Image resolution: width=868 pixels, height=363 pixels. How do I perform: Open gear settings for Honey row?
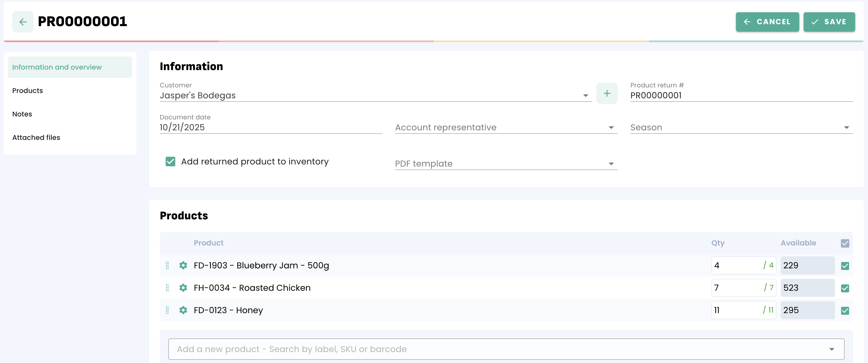pyautogui.click(x=183, y=310)
